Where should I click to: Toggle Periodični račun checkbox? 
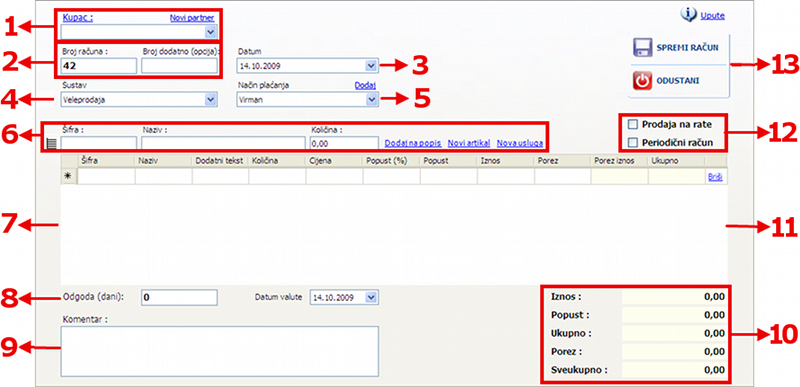[x=633, y=143]
